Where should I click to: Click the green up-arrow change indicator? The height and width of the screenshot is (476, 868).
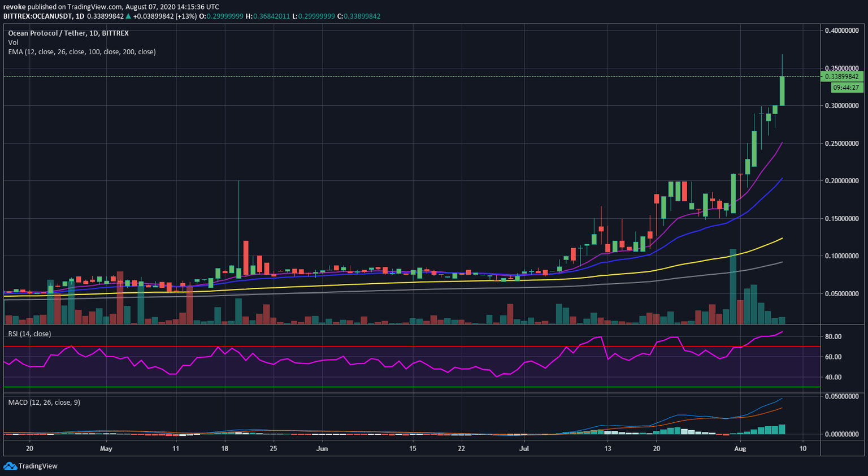click(128, 17)
